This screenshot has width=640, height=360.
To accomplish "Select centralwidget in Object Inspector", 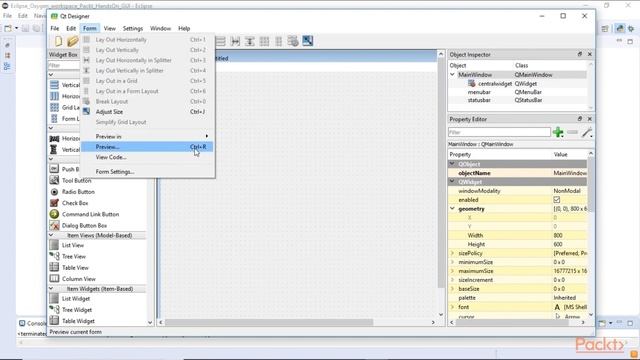I will tap(495, 84).
